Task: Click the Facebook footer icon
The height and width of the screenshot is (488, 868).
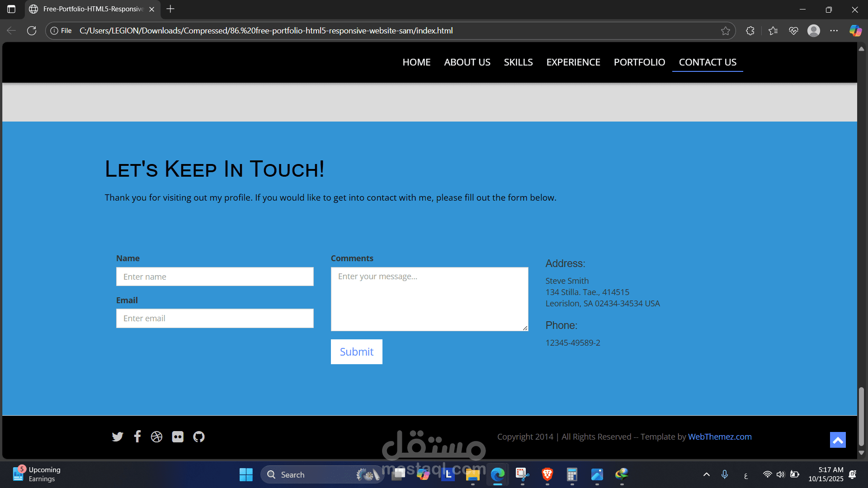Action: tap(137, 436)
